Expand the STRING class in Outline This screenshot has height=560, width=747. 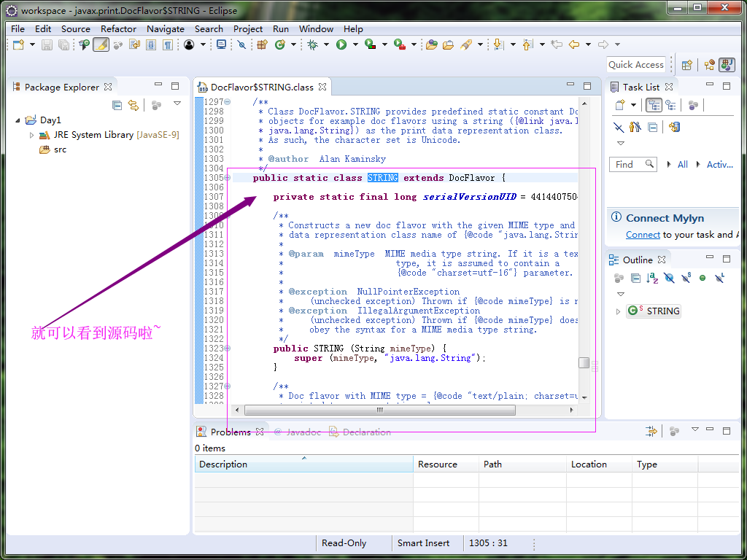618,311
